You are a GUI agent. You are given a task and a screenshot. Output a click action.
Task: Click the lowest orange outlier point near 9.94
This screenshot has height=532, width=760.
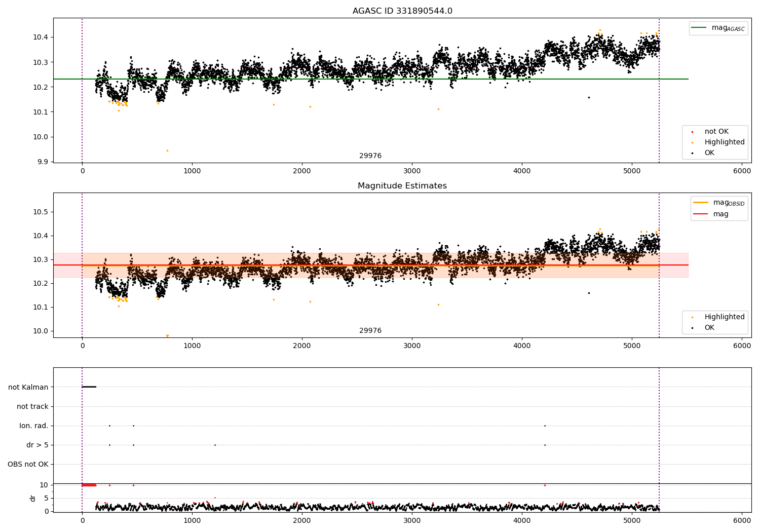167,150
